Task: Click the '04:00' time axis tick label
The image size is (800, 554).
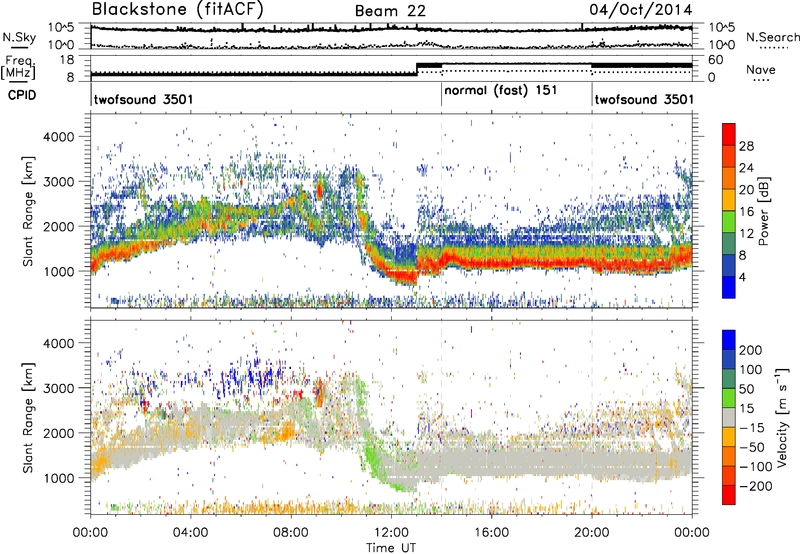Action: (x=191, y=533)
